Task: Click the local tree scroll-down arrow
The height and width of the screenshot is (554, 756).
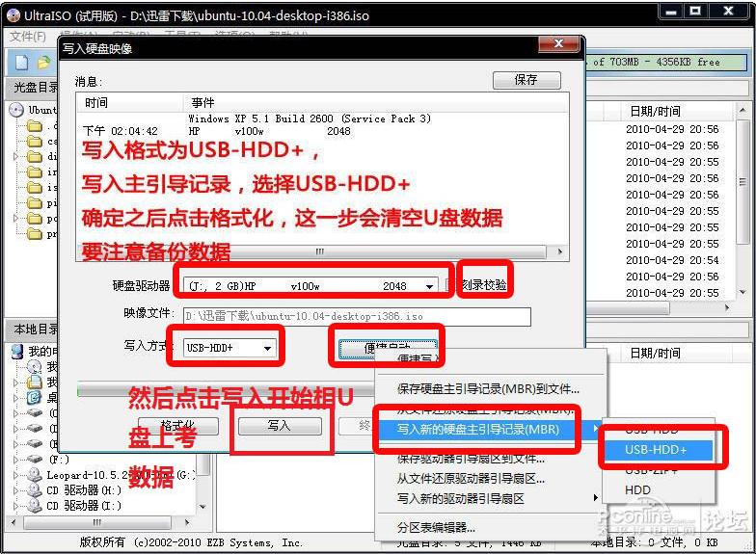Action: 202,507
